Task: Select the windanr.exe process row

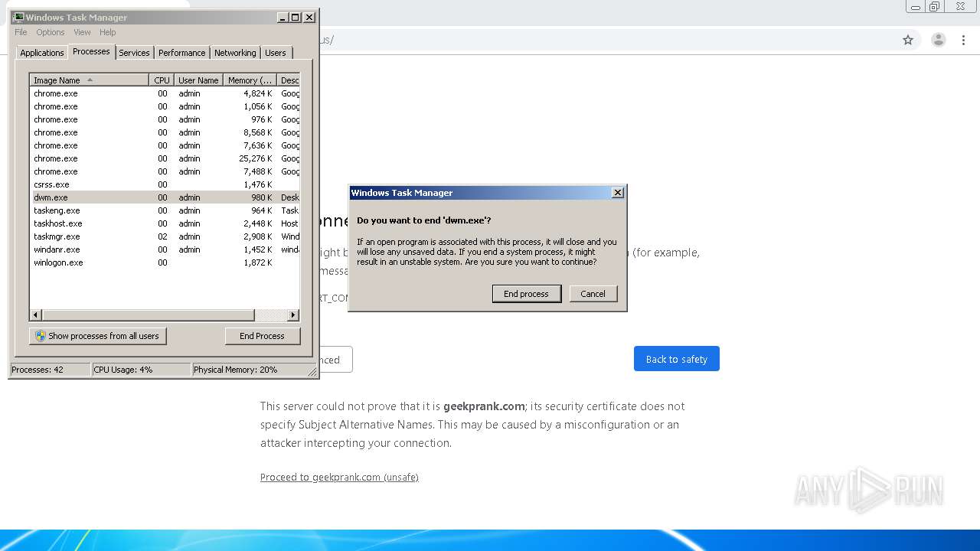Action: 165,249
